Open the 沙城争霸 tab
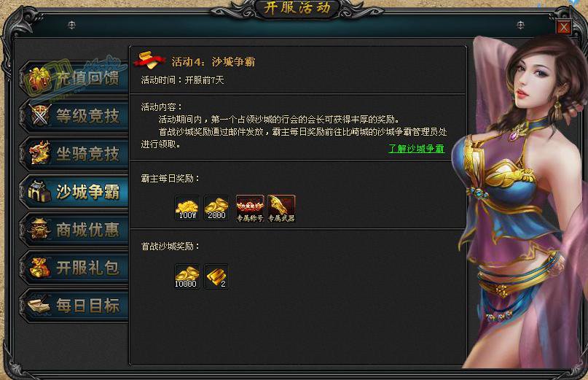The image size is (588, 380). [75, 192]
